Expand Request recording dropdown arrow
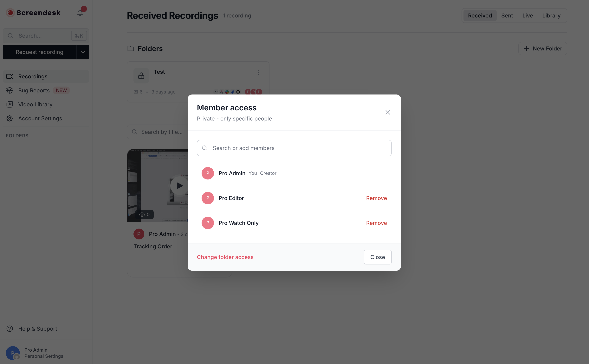The image size is (589, 364). pos(83,52)
